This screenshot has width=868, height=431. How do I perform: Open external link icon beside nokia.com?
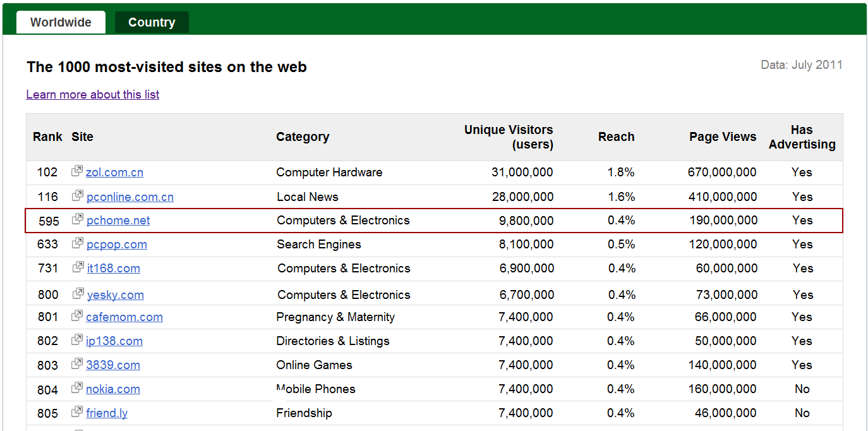coord(77,388)
